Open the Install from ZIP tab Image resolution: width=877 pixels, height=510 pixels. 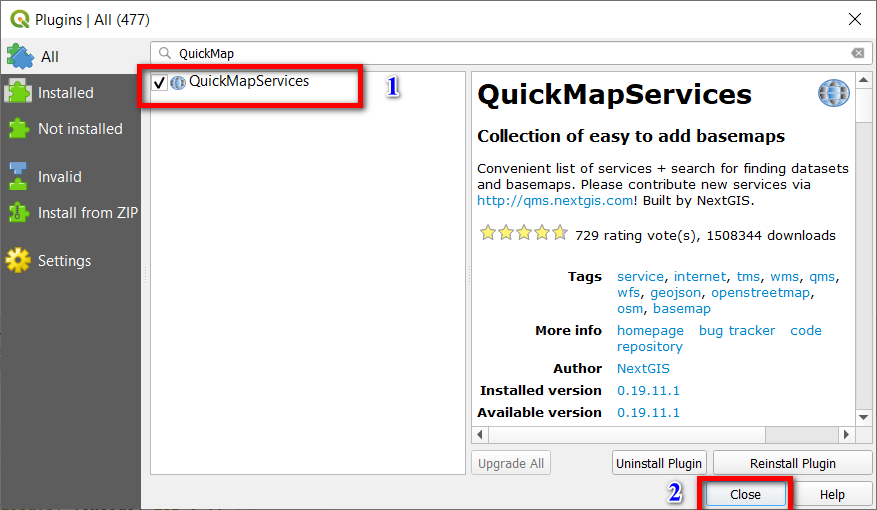(x=71, y=212)
